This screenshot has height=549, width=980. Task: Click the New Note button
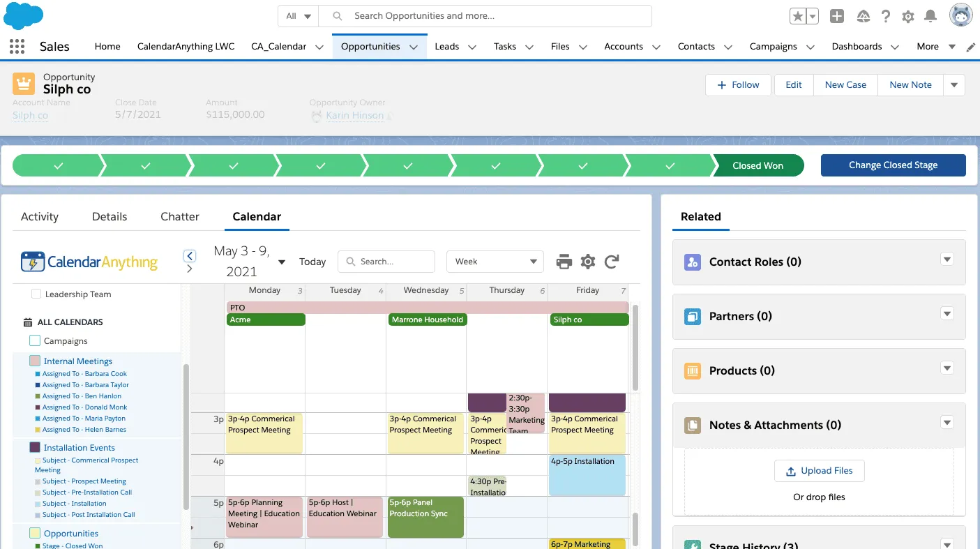910,85
